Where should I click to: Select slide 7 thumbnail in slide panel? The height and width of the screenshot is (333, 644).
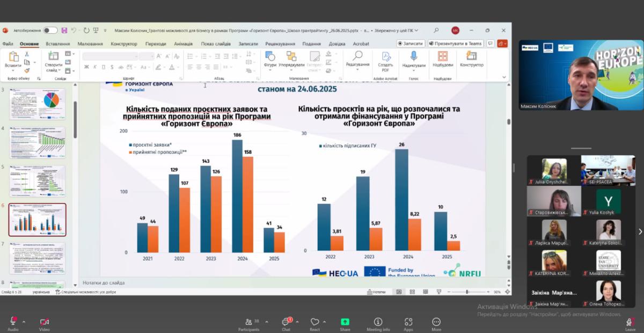click(38, 258)
